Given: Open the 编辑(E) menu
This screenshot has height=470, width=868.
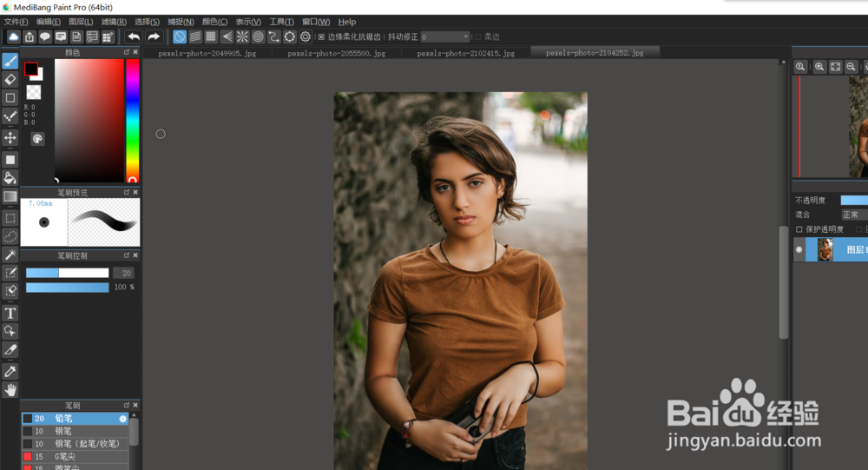Looking at the screenshot, I should click(x=48, y=22).
